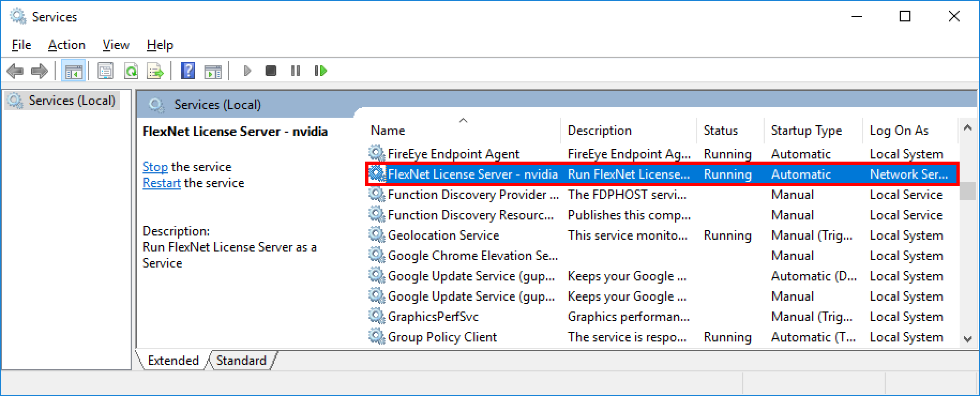Viewport: 980px width, 396px height.
Task: Select Google Chrome Elevation Service row
Action: click(662, 255)
